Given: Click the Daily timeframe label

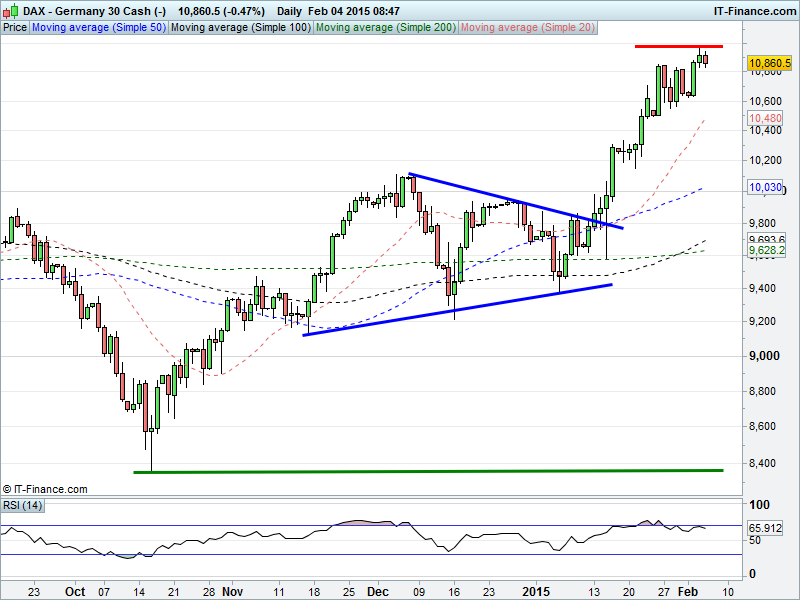Looking at the screenshot, I should pos(290,10).
